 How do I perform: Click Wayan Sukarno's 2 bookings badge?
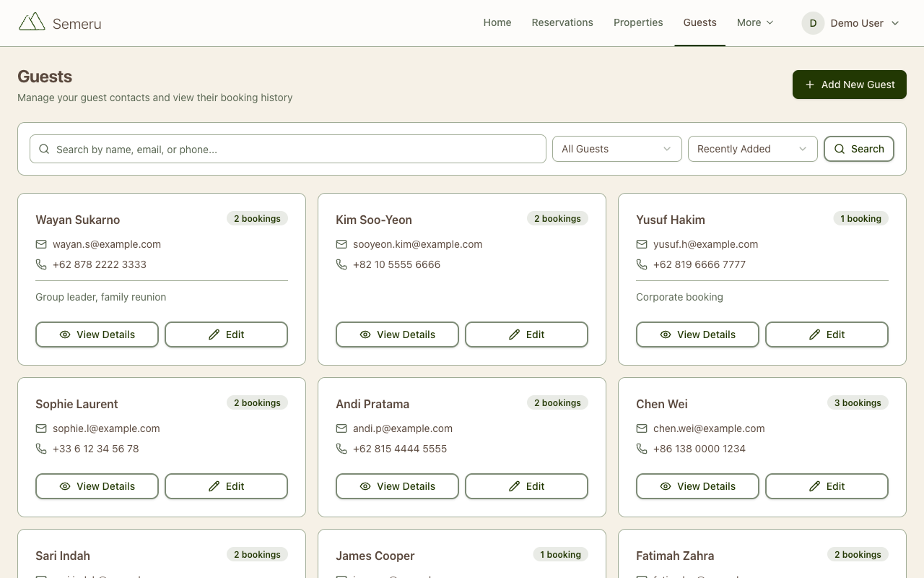[257, 218]
